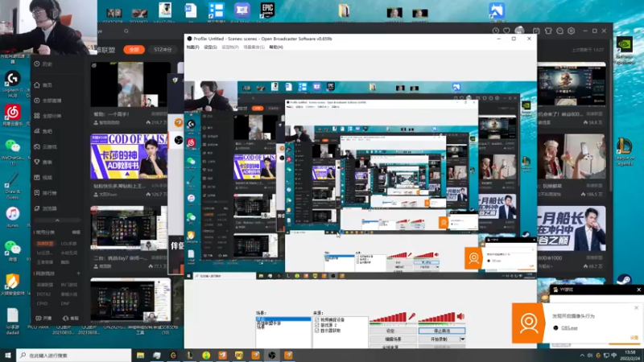Launch Logitech G HUB desktop icon
Viewport: 644px width, 362px height.
coord(13,84)
